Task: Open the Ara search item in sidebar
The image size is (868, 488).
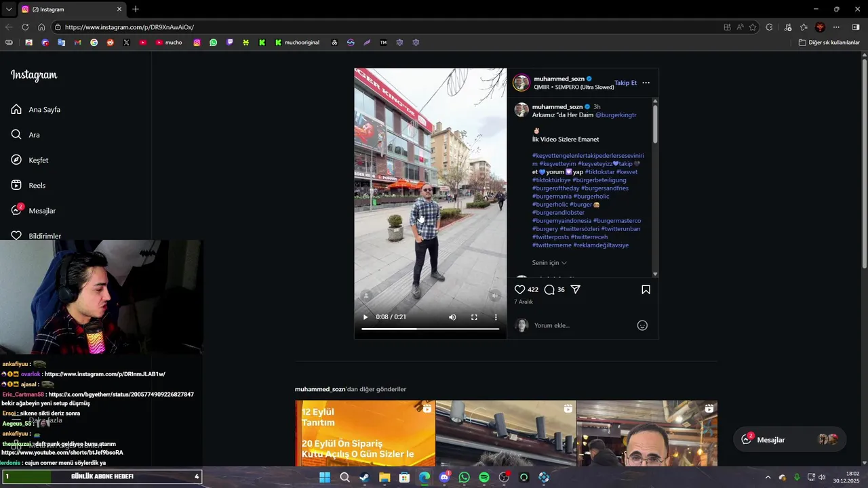Action: (x=25, y=134)
